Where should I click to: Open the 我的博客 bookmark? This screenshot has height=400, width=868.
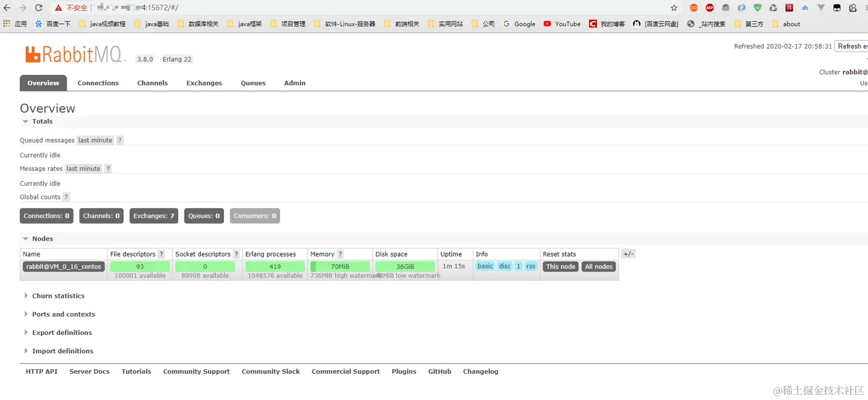tap(607, 24)
